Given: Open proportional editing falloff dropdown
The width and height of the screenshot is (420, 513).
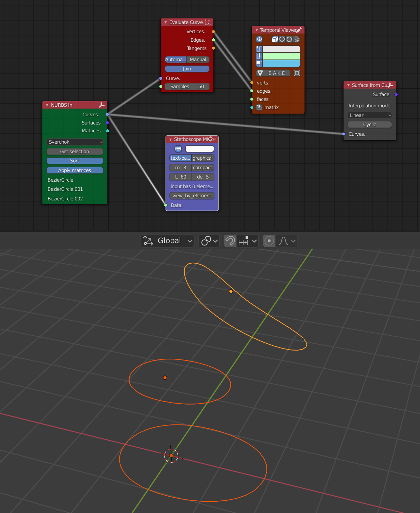Looking at the screenshot, I should click(287, 241).
